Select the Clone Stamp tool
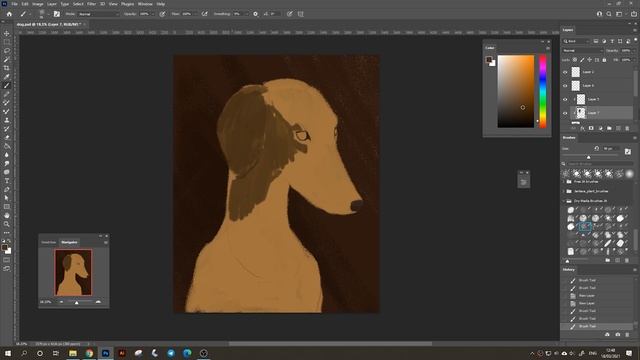 point(7,120)
